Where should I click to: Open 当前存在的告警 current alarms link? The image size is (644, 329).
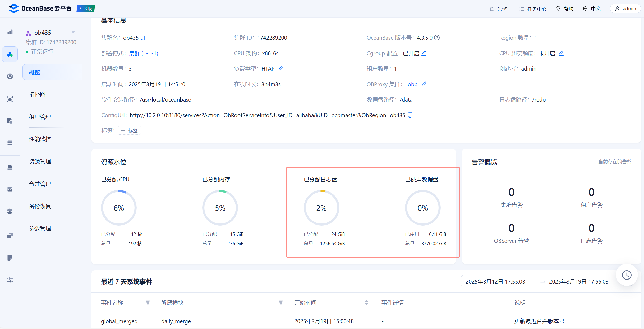click(x=615, y=162)
